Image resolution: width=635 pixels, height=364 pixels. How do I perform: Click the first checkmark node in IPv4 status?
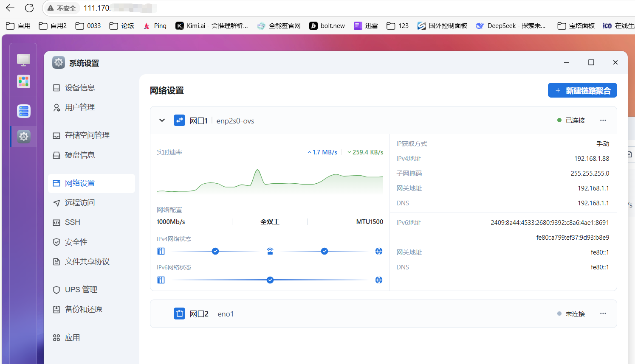[215, 251]
